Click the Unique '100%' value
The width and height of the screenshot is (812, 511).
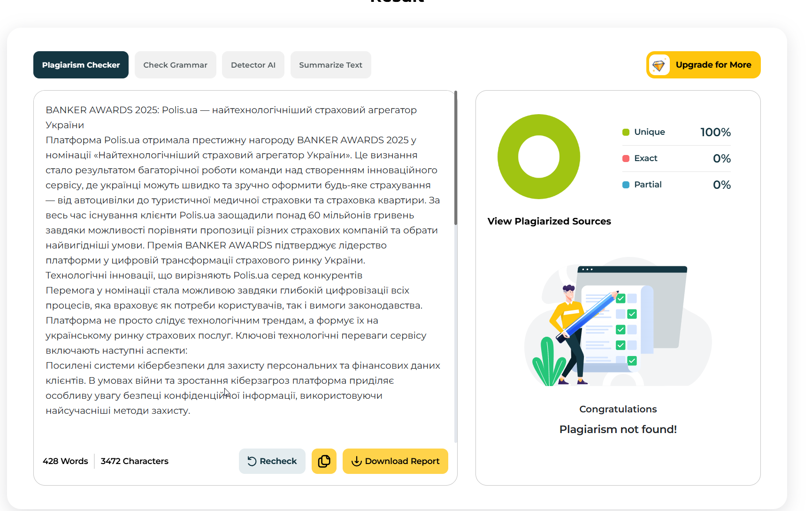pyautogui.click(x=715, y=132)
